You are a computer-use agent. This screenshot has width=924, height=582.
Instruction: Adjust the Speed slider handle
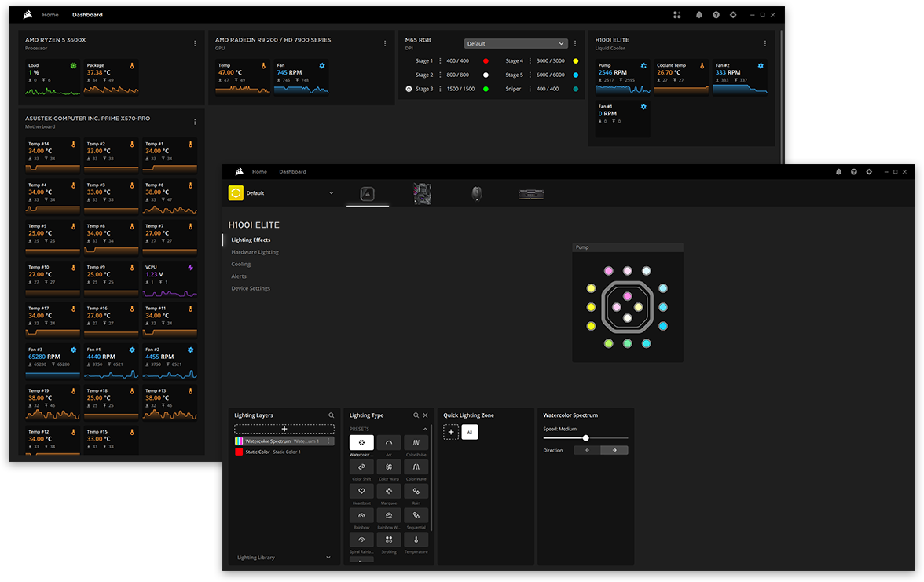[586, 438]
